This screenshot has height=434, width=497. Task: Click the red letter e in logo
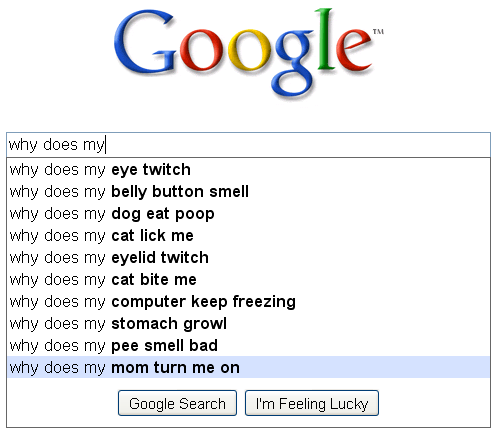pyautogui.click(x=353, y=50)
